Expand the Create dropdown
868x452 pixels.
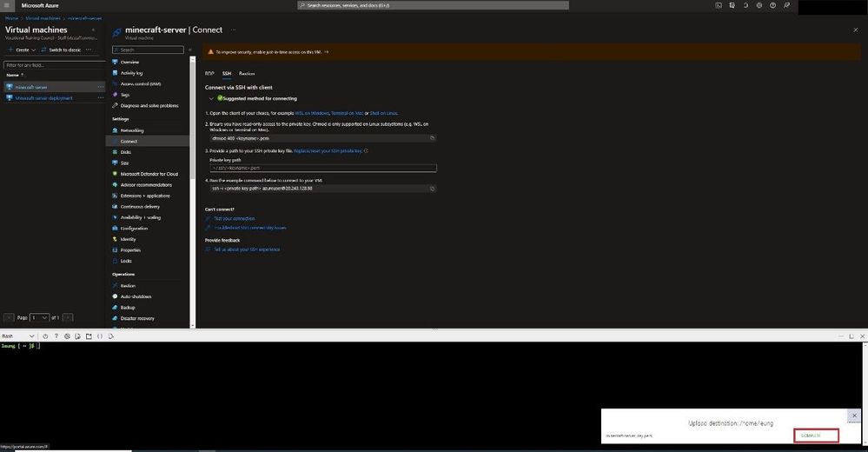(x=22, y=50)
